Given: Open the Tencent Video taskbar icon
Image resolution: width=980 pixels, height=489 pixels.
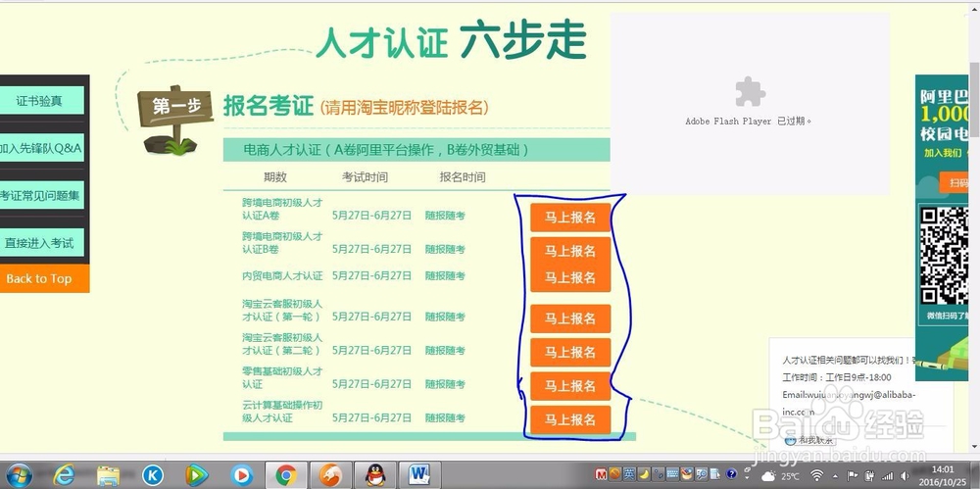Looking at the screenshot, I should tap(198, 476).
